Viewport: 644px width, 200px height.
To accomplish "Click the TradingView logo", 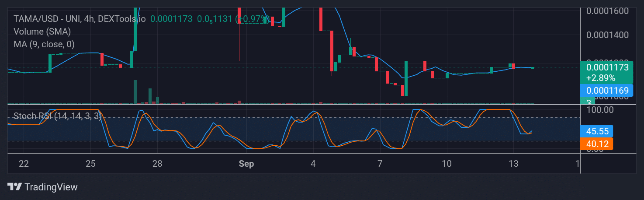I will pos(43,187).
